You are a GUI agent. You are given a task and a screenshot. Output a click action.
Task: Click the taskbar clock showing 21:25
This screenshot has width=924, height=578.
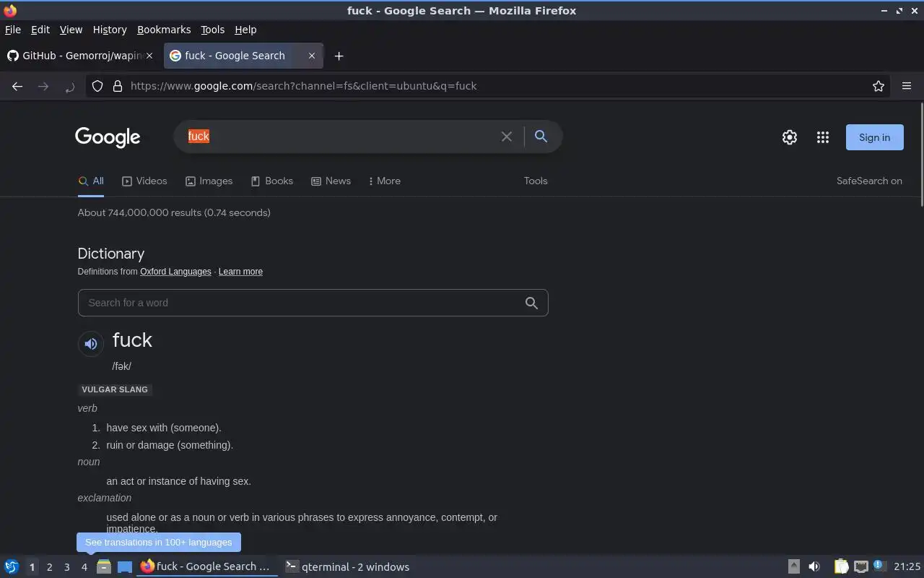point(907,566)
